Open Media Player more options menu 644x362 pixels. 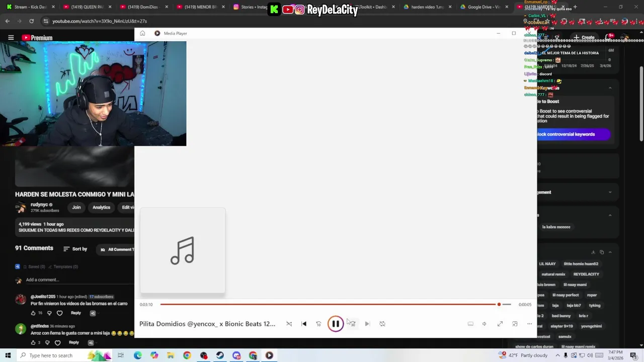[529, 324]
